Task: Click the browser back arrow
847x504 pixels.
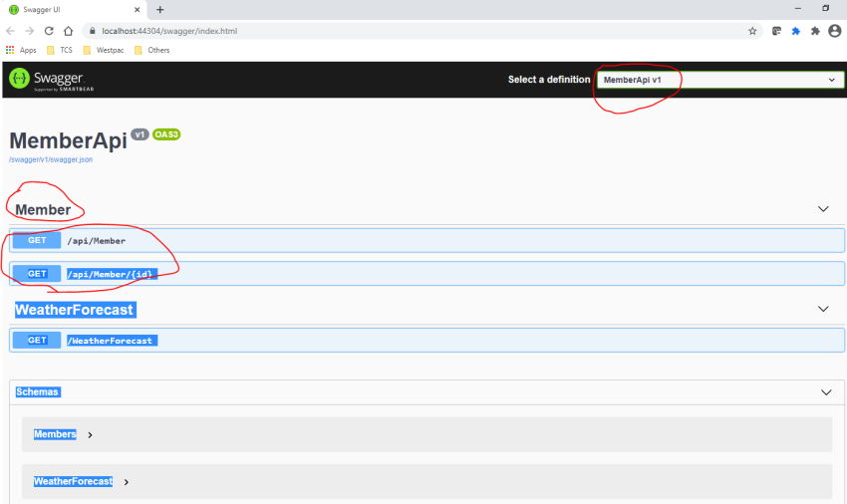Action: (x=10, y=31)
